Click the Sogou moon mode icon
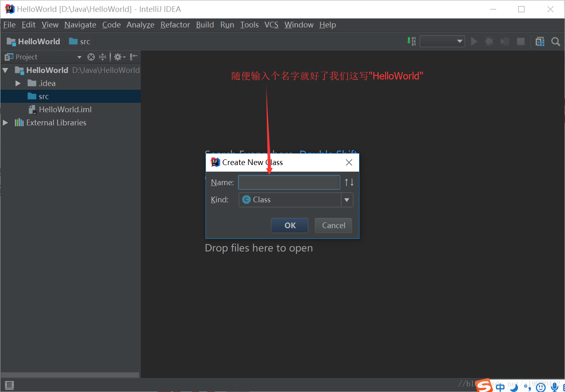Screen dimensions: 565x392 click(514, 387)
